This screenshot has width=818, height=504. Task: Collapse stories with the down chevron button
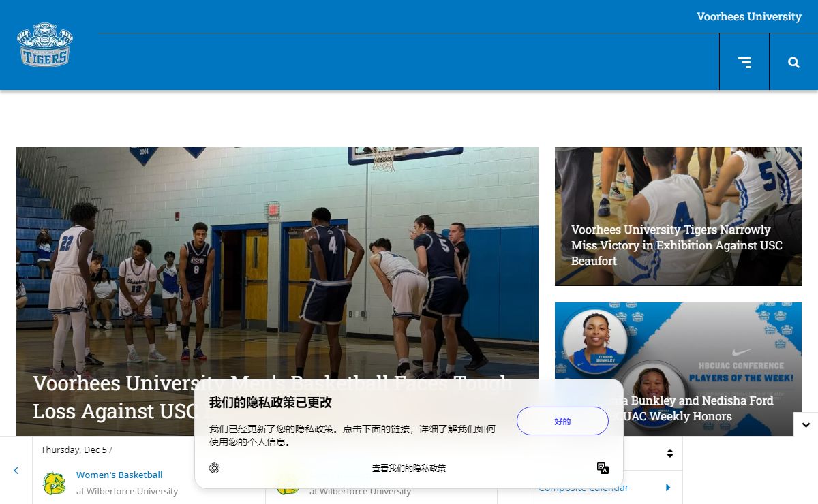pos(806,424)
